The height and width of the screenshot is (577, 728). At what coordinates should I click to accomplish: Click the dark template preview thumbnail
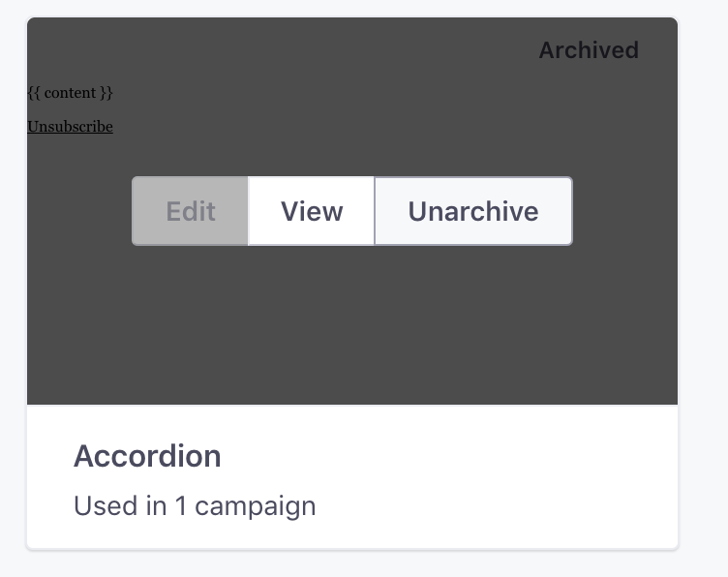(352, 319)
